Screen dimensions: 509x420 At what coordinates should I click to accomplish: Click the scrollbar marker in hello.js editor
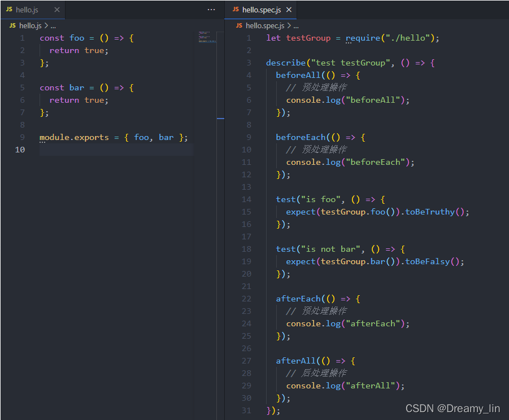tap(220, 119)
